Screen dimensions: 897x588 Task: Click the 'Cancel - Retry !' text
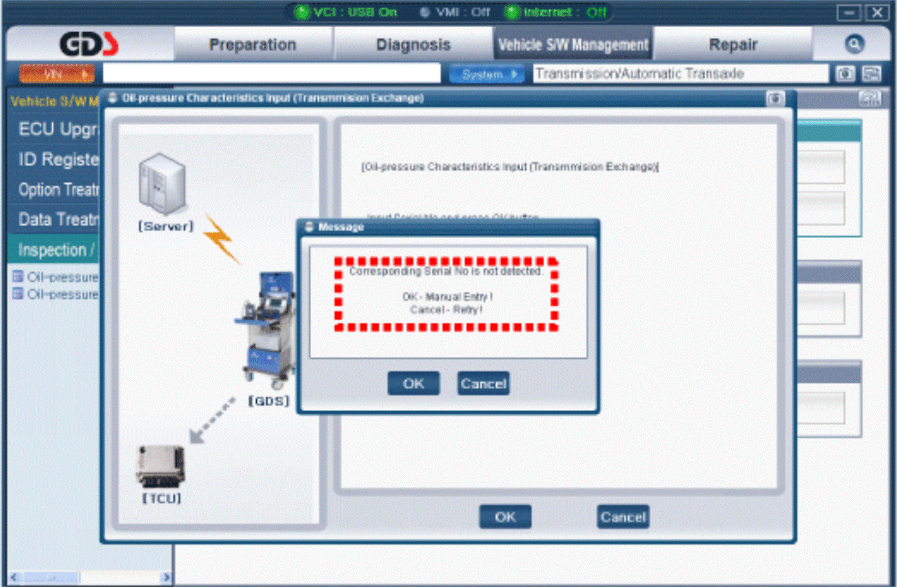pos(446,310)
